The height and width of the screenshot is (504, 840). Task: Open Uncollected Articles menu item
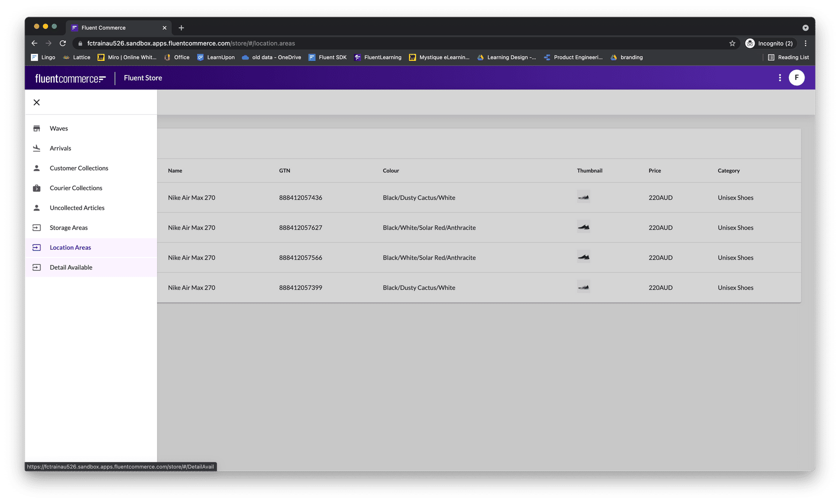(x=77, y=208)
